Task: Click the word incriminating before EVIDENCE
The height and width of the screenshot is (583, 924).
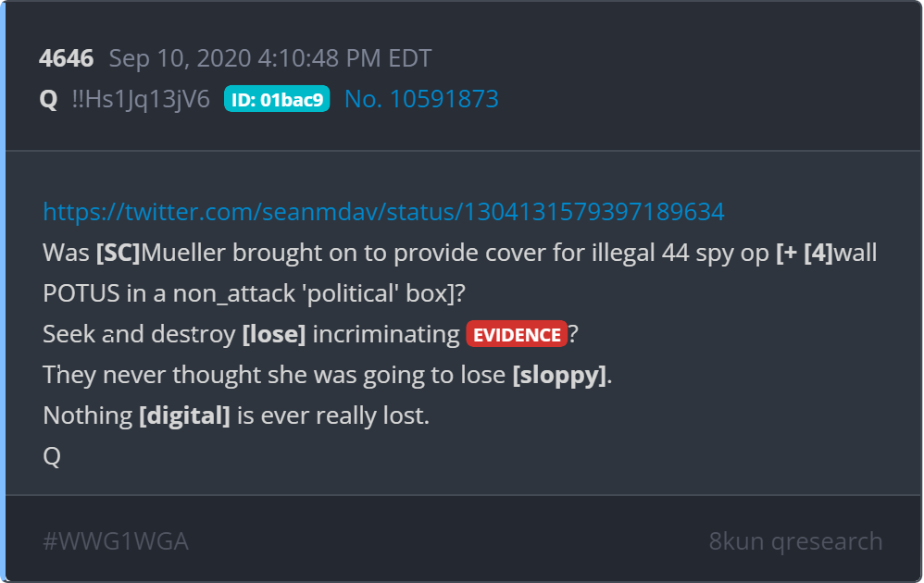Action: 386,334
